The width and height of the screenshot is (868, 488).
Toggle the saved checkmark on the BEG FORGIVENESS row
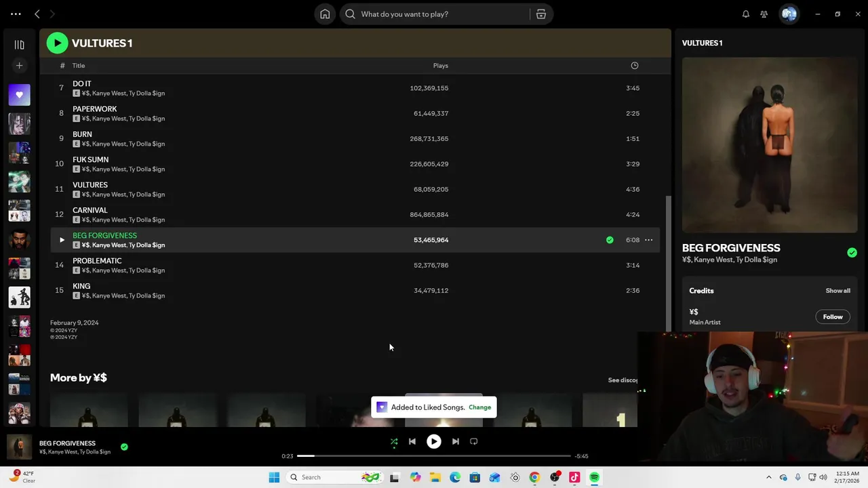tap(610, 240)
